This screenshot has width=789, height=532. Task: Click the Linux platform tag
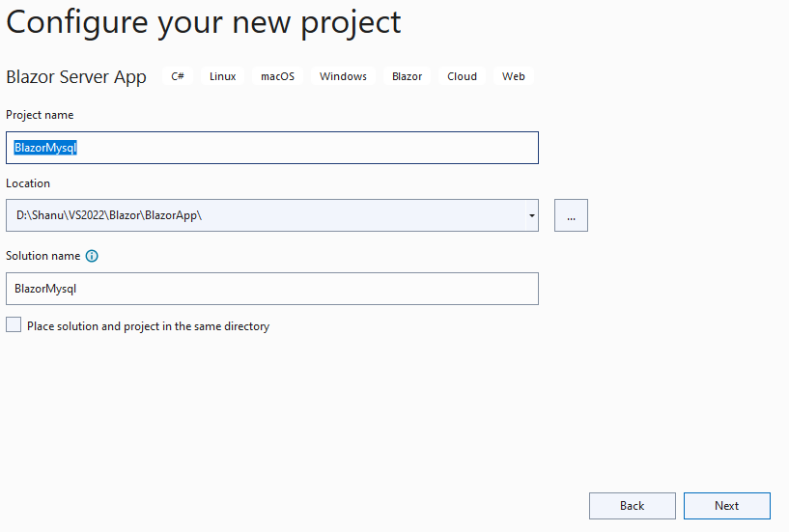(x=223, y=76)
